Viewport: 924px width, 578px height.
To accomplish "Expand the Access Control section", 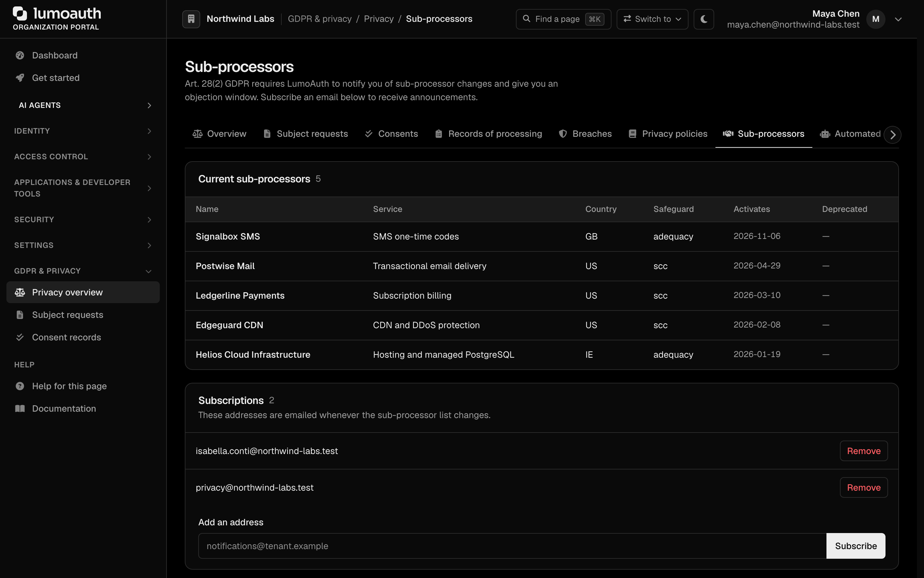I will (83, 157).
